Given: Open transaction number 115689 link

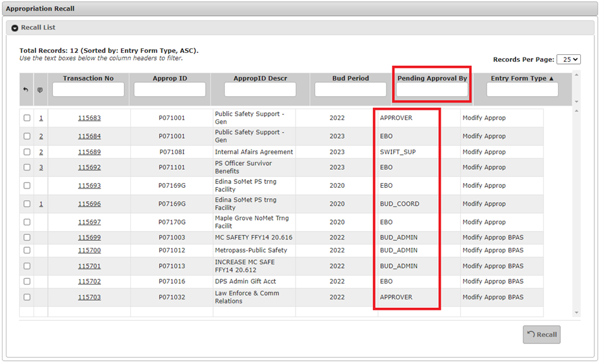Looking at the screenshot, I should [89, 152].
